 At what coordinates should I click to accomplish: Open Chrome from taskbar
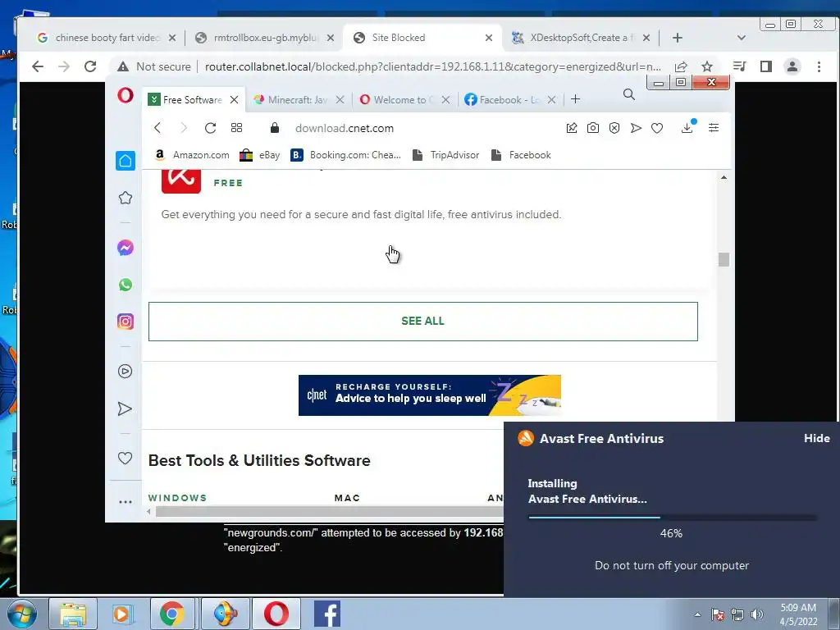(171, 614)
